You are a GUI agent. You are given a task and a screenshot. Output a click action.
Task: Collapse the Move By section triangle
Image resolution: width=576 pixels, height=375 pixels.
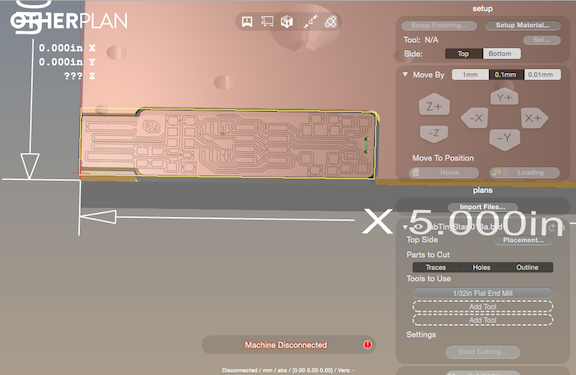click(405, 75)
